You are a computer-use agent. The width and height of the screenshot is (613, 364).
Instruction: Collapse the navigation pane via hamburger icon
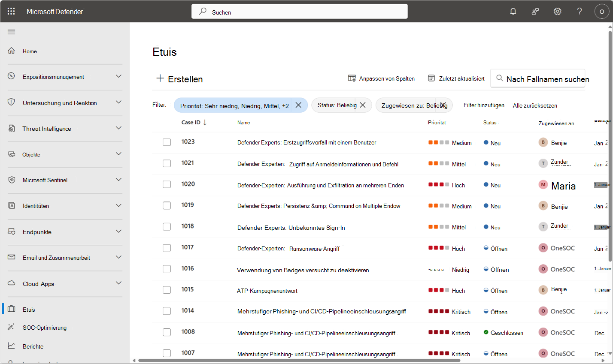point(11,32)
